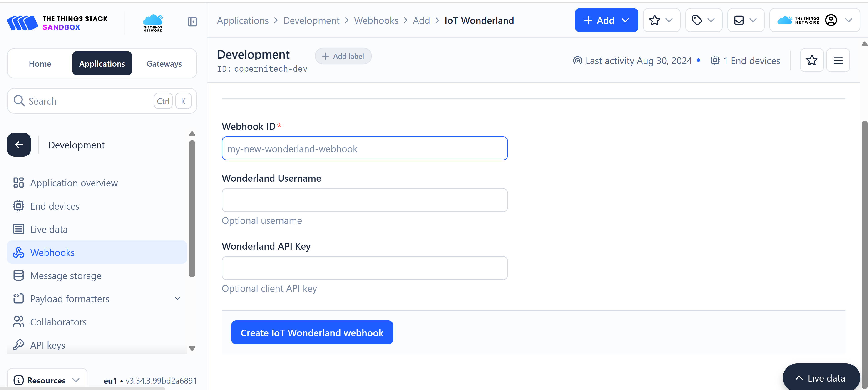Open Live data from the sidebar
This screenshot has width=868, height=390.
(x=49, y=229)
